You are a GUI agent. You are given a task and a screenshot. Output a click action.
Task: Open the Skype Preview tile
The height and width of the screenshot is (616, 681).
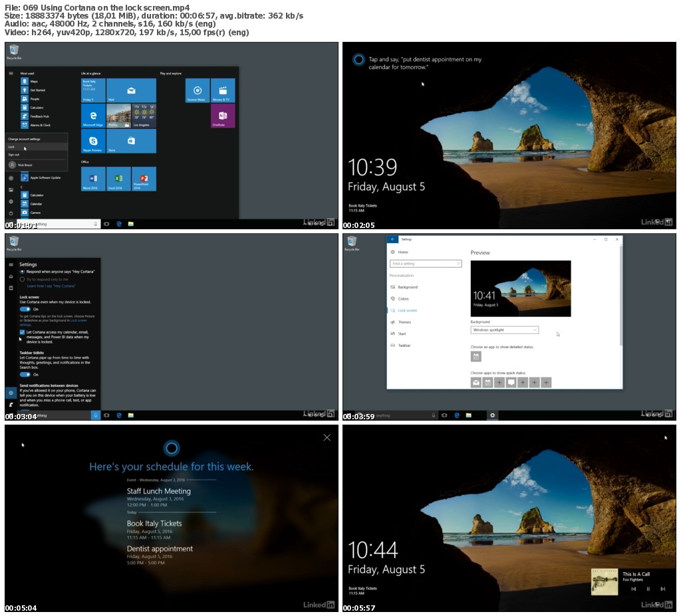[93, 141]
